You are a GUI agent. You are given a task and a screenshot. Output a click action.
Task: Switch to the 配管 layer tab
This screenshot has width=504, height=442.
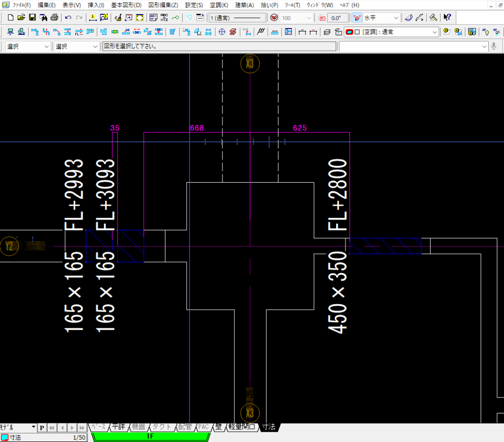coord(185,427)
